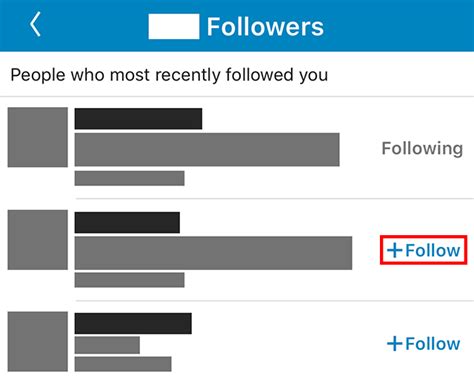Image resolution: width=474 pixels, height=383 pixels.
Task: Click the second follower's headline text
Action: (213, 253)
